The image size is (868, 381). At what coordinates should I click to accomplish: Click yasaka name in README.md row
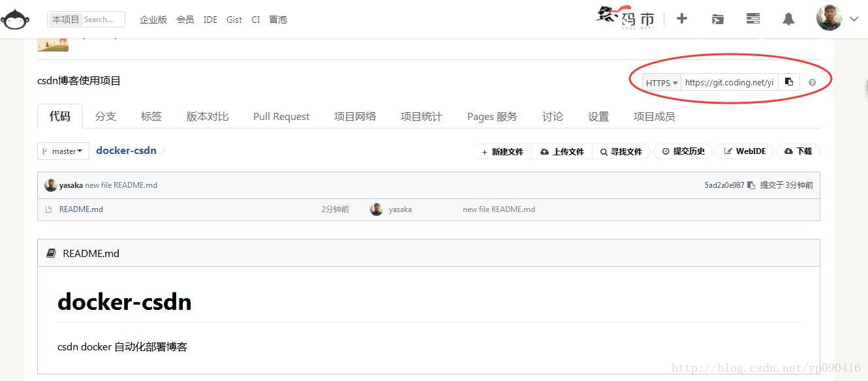(x=400, y=209)
